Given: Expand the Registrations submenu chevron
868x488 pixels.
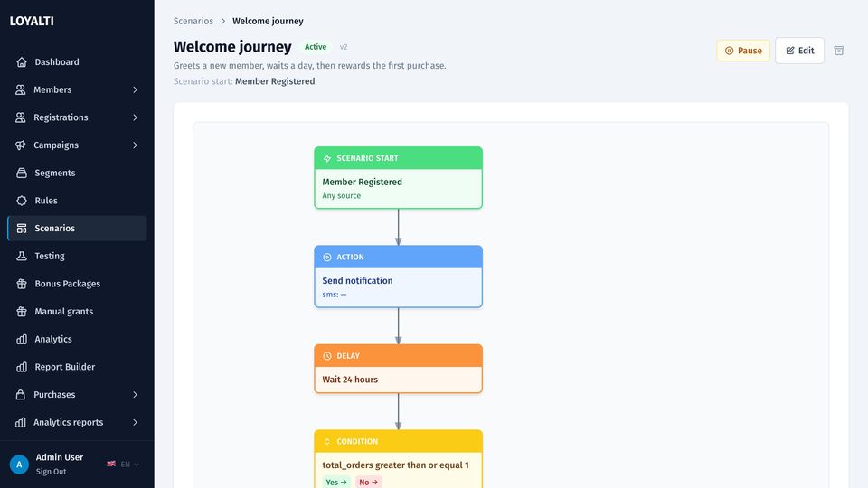Looking at the screenshot, I should tap(135, 117).
